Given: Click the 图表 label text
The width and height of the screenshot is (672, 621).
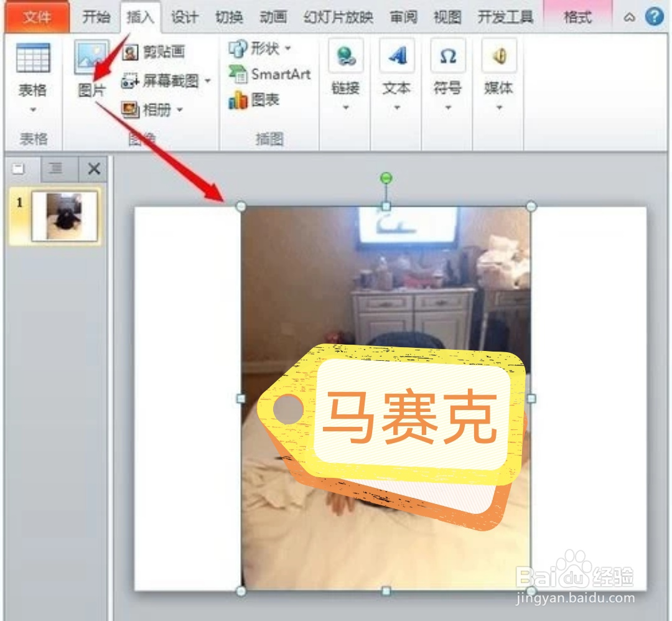Looking at the screenshot, I should coord(266,100).
